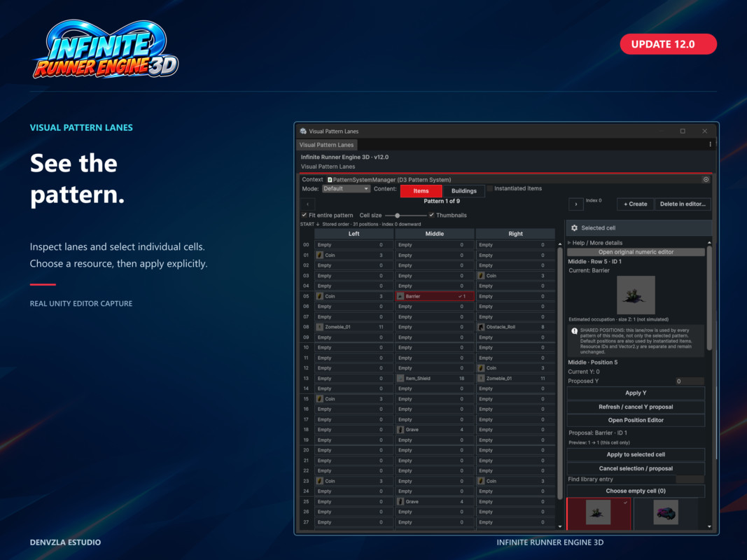Expand the Help / More details foldout
Viewport: 747px width, 560px height.
coord(569,243)
